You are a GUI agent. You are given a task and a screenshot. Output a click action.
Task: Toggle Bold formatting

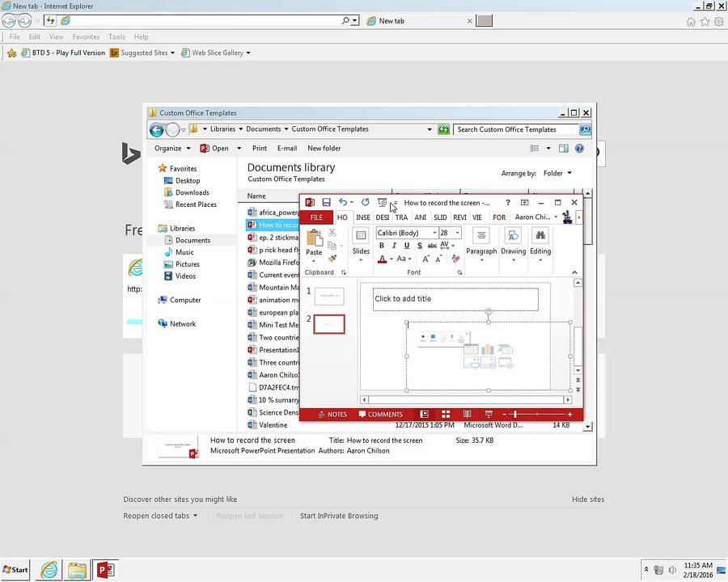[x=382, y=246]
